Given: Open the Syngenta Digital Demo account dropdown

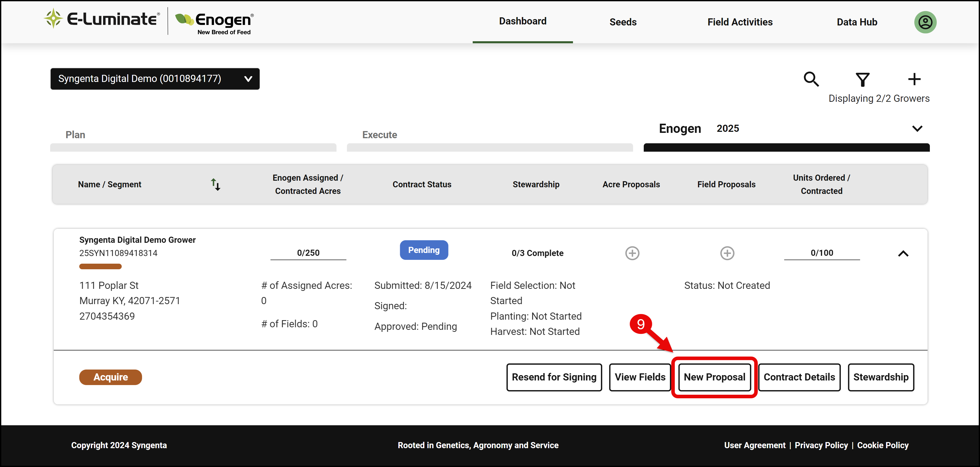Looking at the screenshot, I should click(155, 79).
